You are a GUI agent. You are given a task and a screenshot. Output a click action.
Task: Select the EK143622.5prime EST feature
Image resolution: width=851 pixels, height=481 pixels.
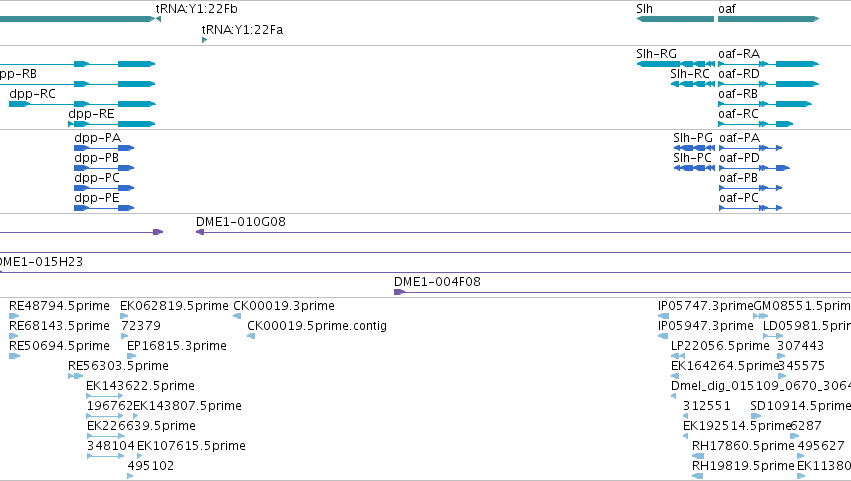(105, 396)
